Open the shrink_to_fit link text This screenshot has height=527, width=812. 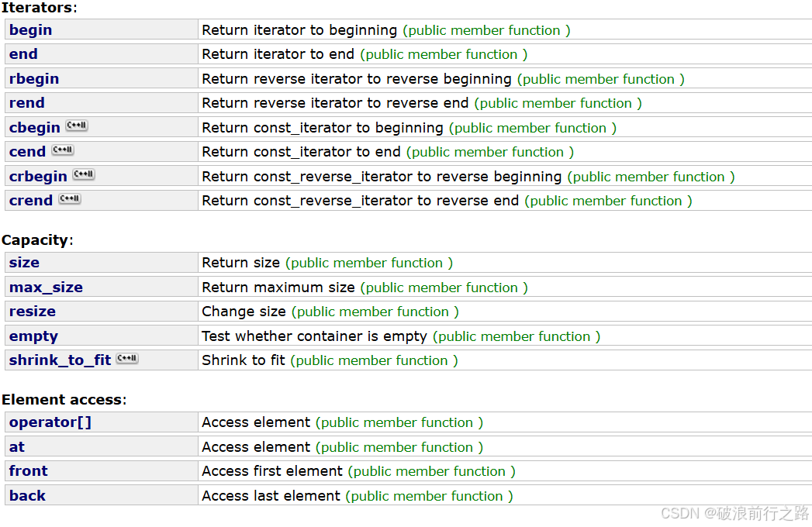(x=60, y=360)
